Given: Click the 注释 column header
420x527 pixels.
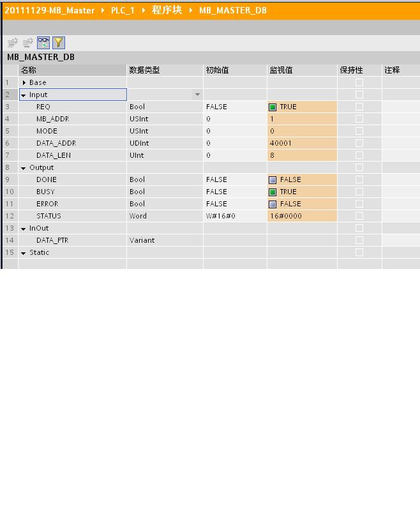Looking at the screenshot, I should pyautogui.click(x=401, y=70).
